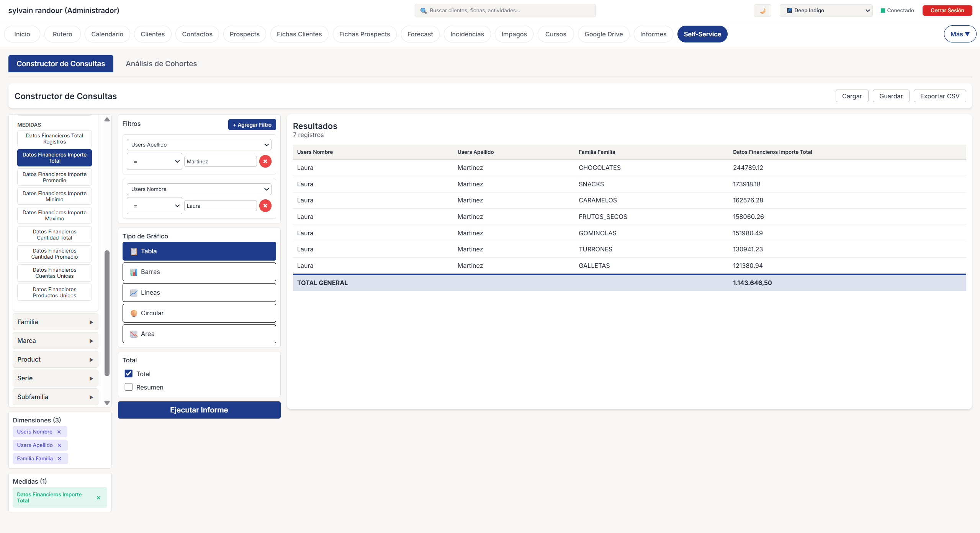
Task: Select the Barras chart type icon
Action: click(x=134, y=272)
